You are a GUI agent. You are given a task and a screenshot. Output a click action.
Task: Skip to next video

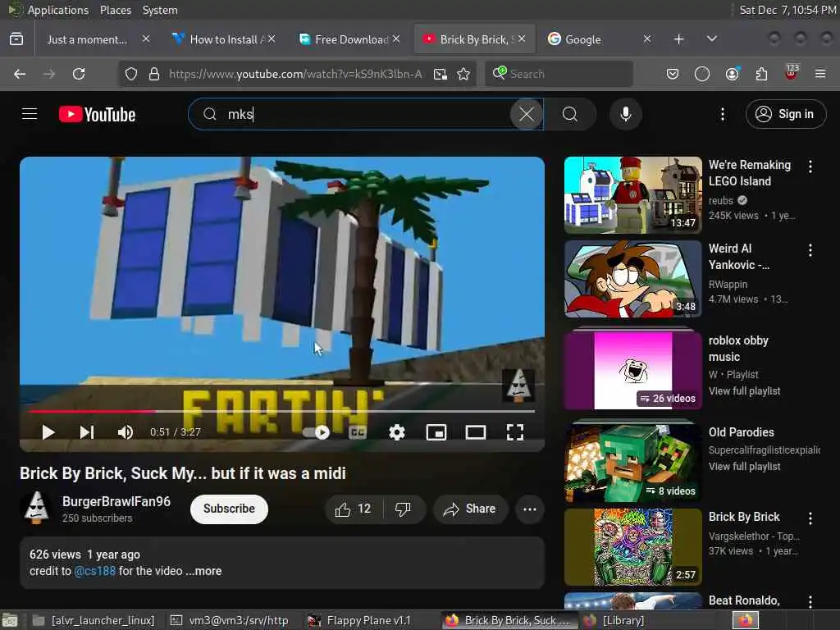click(x=87, y=432)
